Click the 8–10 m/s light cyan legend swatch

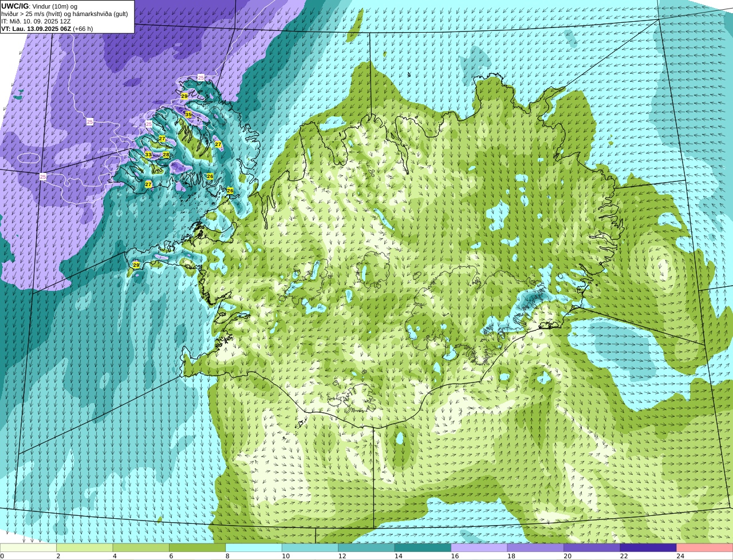pyautogui.click(x=254, y=547)
